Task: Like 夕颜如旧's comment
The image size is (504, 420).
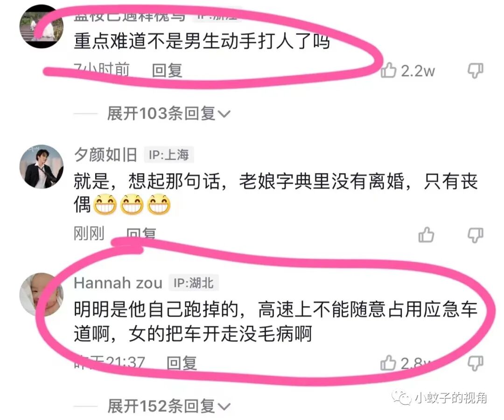Action: (426, 234)
